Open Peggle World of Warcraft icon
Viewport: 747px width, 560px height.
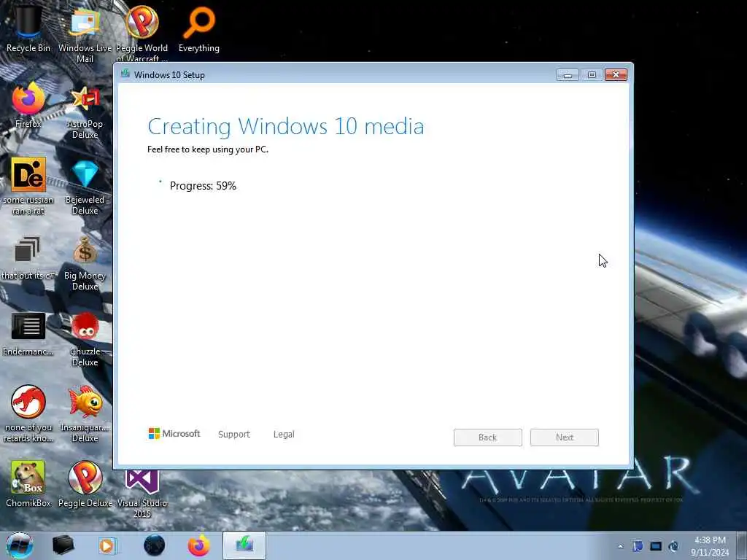(142, 34)
